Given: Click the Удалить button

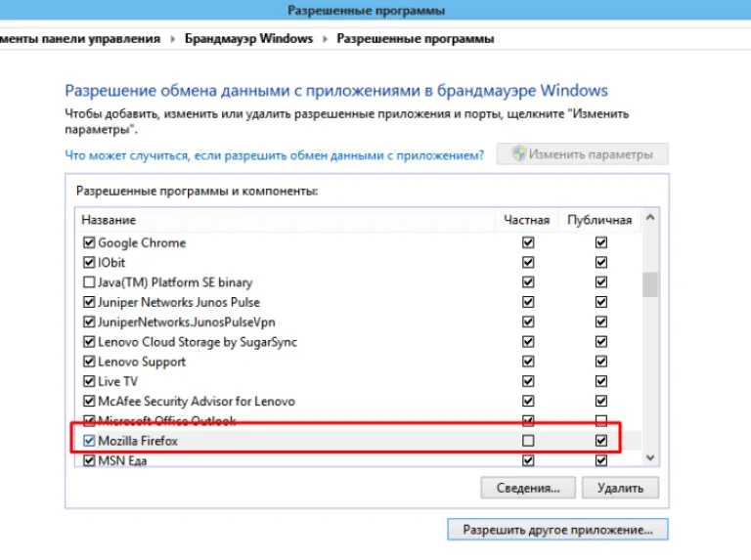Looking at the screenshot, I should click(620, 488).
